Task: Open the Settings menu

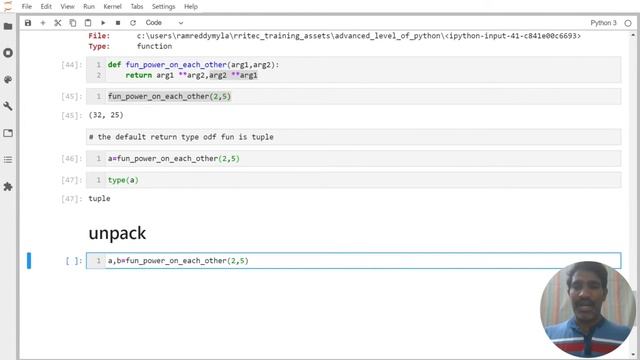Action: [x=163, y=7]
